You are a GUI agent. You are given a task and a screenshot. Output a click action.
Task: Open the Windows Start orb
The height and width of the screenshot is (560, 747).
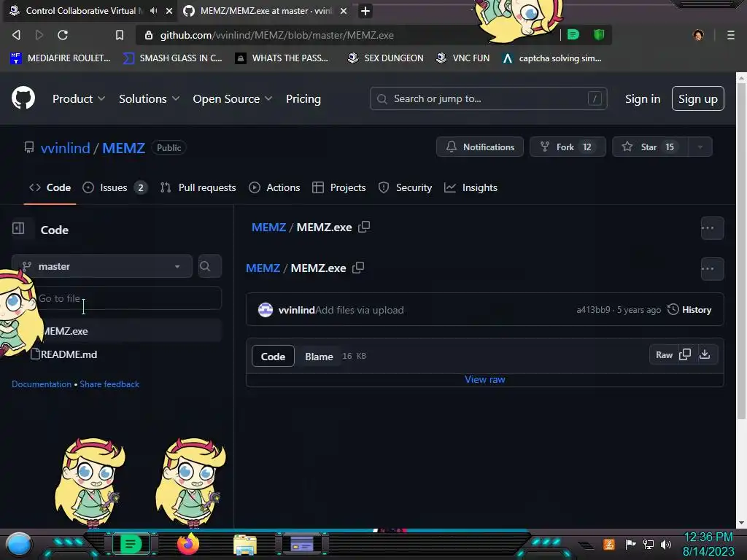pos(19,544)
